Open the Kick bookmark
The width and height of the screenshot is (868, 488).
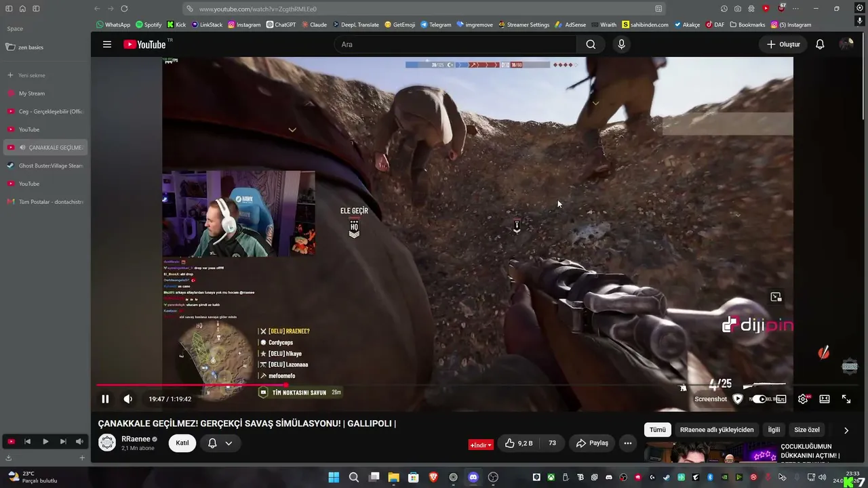176,25
